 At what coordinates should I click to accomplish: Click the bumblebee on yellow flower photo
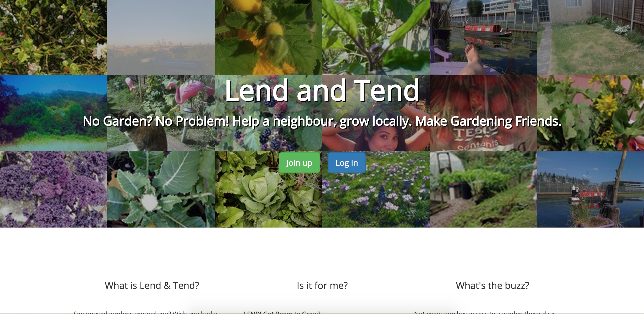268,37
